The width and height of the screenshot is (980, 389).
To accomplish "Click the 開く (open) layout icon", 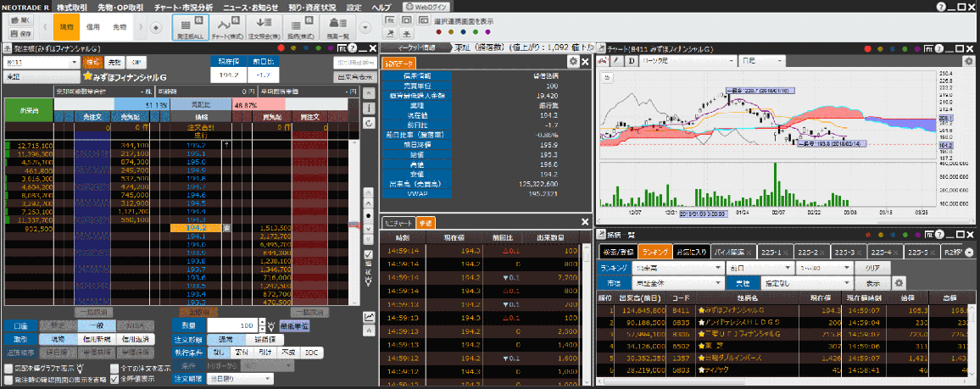I will [22, 20].
